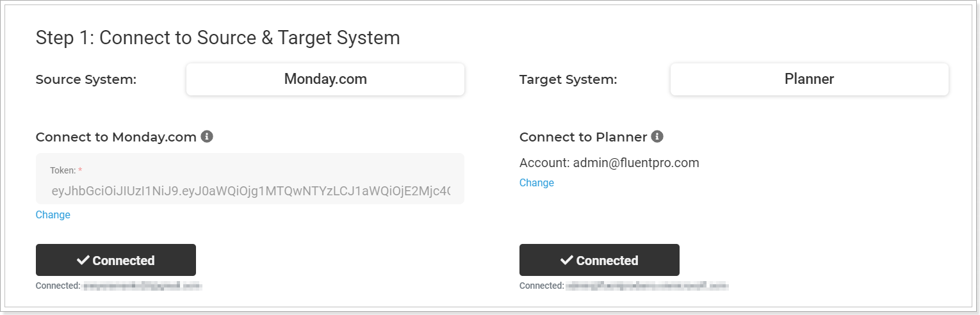The height and width of the screenshot is (315, 980).
Task: Open the Planner target system selector
Action: pyautogui.click(x=809, y=79)
